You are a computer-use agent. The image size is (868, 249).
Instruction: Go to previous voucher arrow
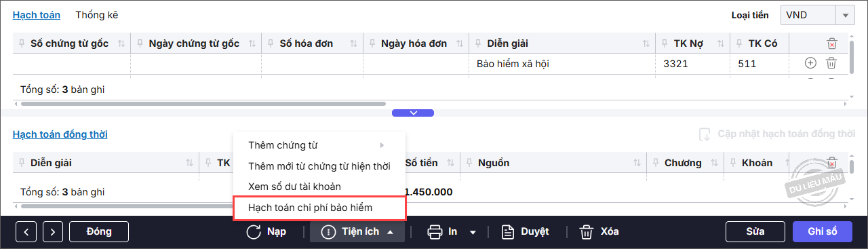click(x=26, y=232)
